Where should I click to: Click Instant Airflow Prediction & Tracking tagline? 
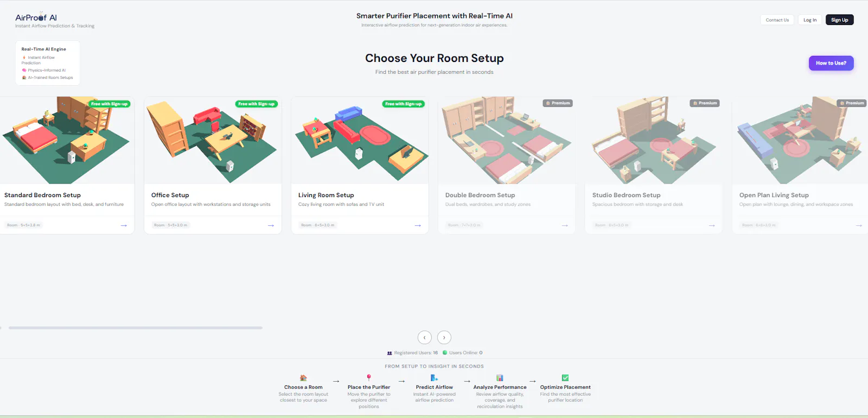coord(55,26)
